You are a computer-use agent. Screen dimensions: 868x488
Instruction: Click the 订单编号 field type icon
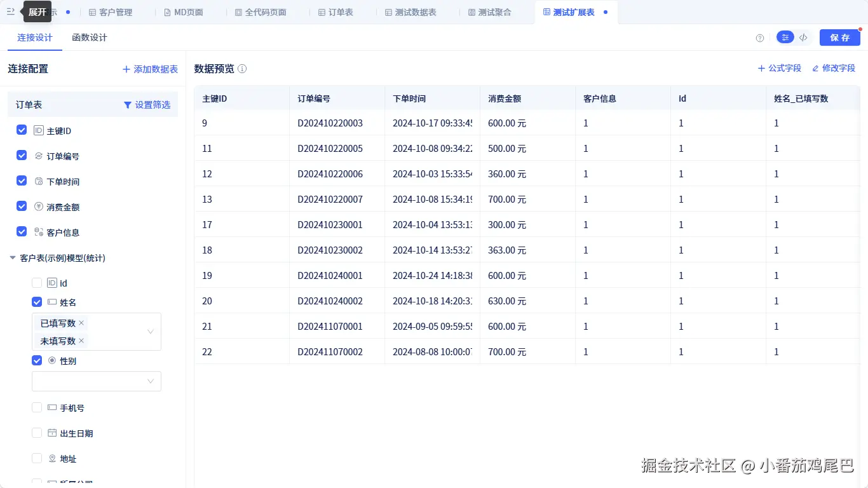(39, 156)
